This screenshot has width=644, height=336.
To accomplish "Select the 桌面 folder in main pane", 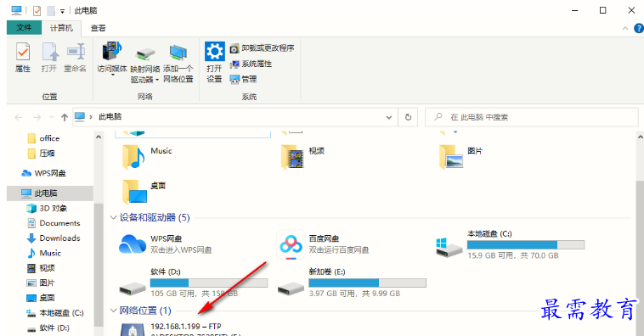I will pos(144,192).
